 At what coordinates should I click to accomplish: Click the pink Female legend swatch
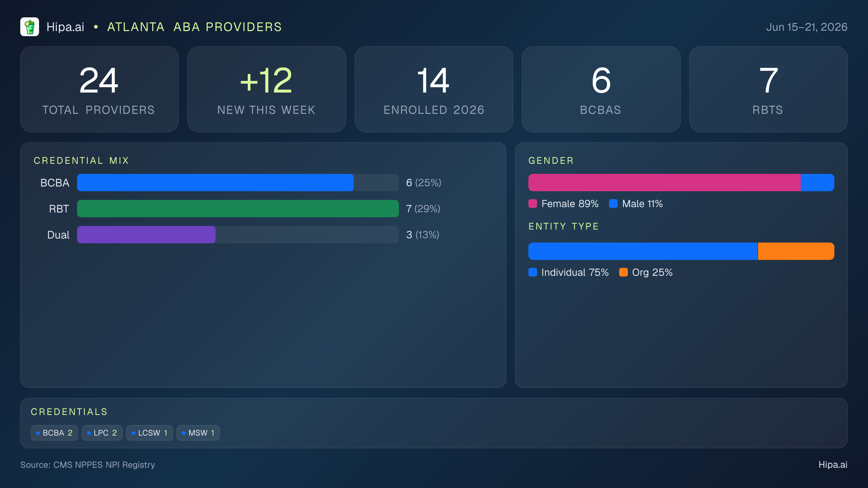click(x=533, y=204)
